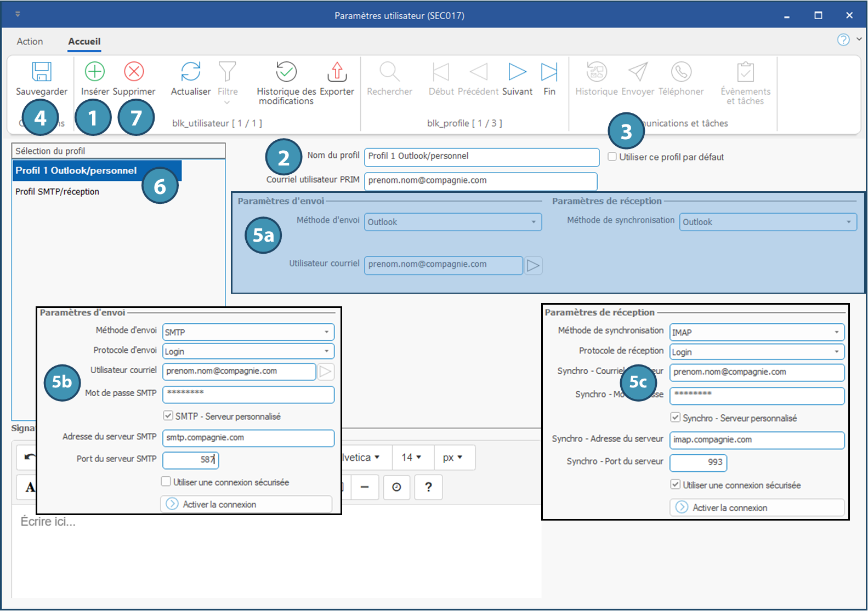Click the Nom du profil field
Viewport: 868px width, 611px height.
(x=481, y=157)
